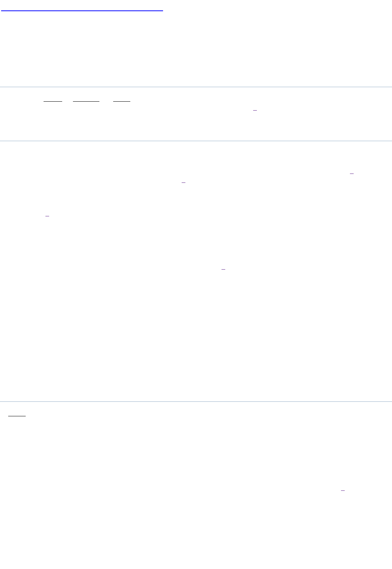392x569 pixels.
Task: Open the long blue underlined link at page top
Action: pyautogui.click(x=82, y=10)
